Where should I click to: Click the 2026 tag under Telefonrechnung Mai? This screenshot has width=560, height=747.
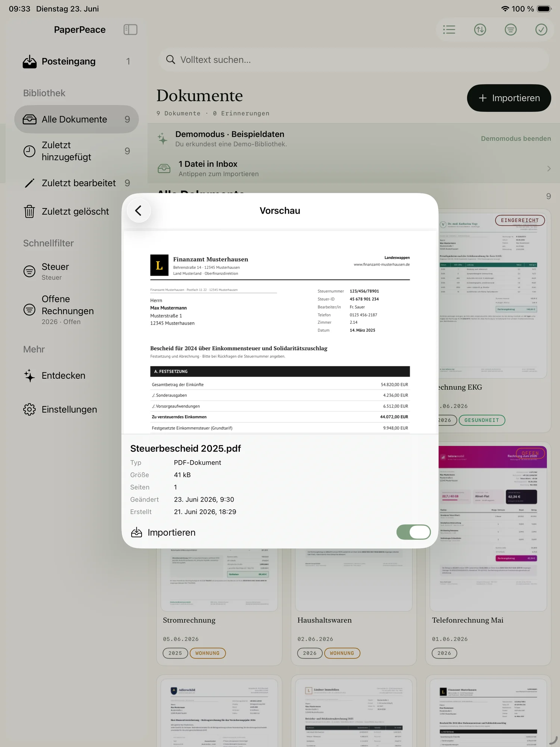[x=444, y=653]
